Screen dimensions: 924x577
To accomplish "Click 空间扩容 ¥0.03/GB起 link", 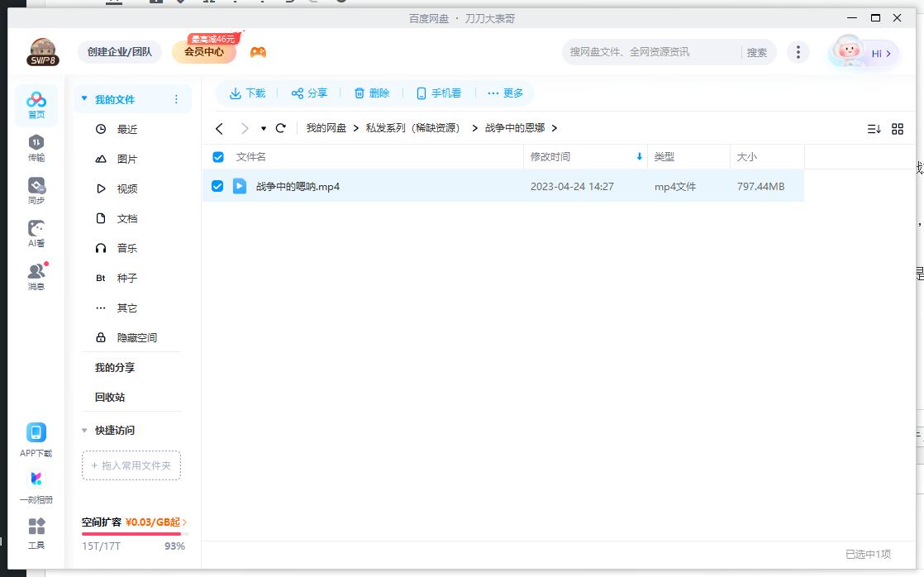I will click(x=134, y=522).
